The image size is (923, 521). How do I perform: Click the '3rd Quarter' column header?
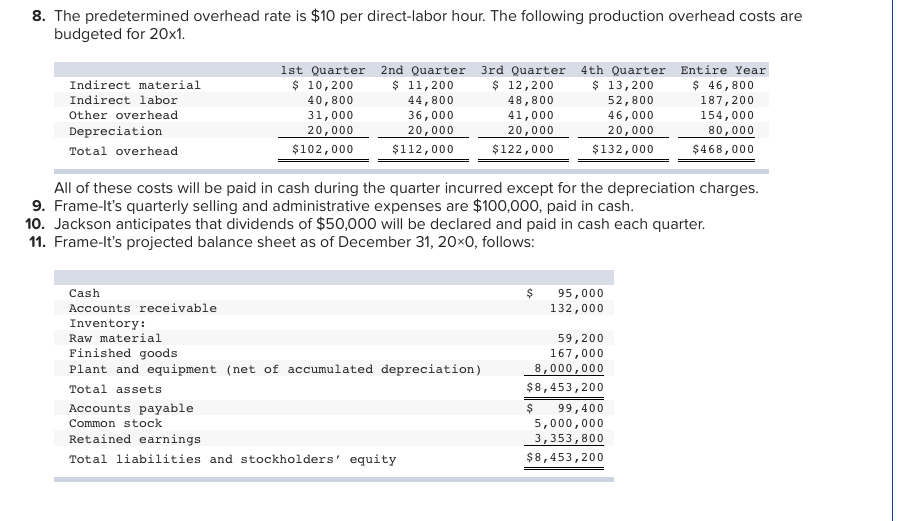tap(523, 70)
